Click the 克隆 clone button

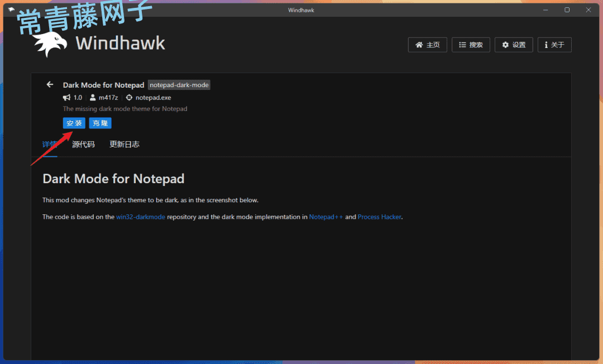point(100,123)
